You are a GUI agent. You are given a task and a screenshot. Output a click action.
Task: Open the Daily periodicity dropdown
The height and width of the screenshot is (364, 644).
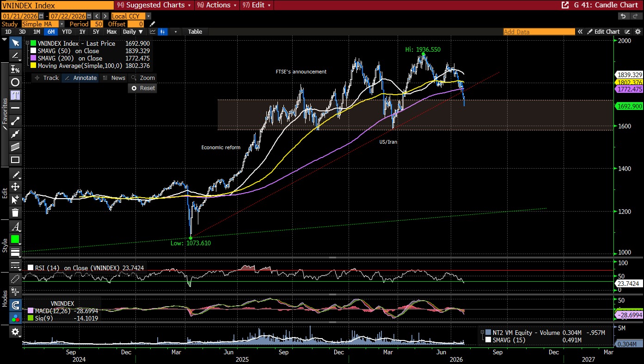tap(133, 32)
